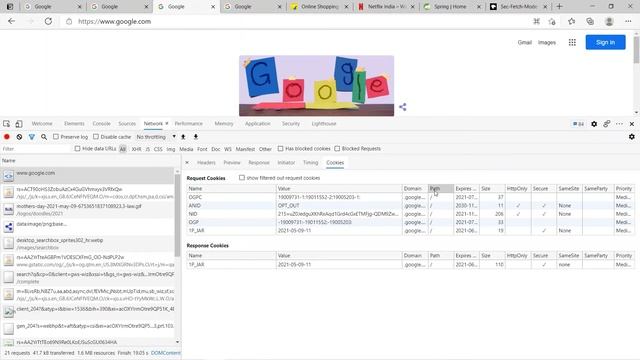Switch to the Elements panel

pyautogui.click(x=74, y=124)
